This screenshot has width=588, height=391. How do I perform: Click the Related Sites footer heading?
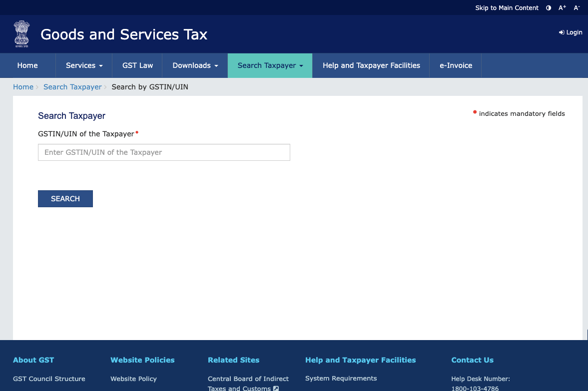point(234,360)
